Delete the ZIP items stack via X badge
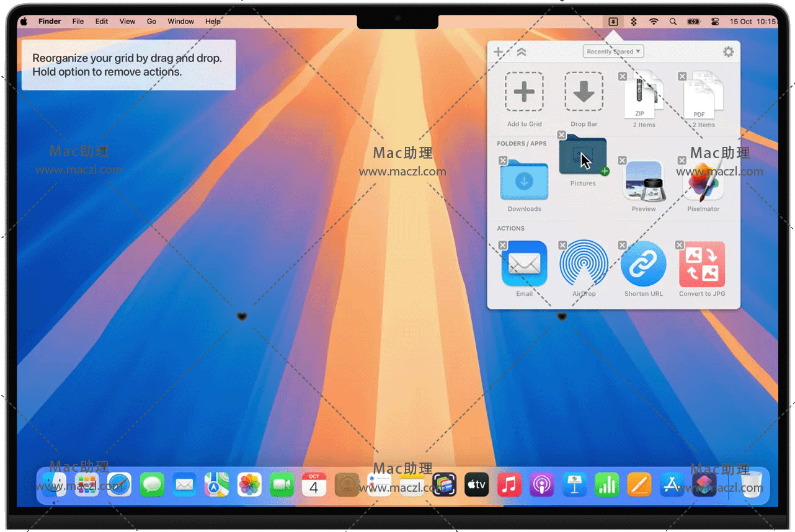 click(623, 76)
